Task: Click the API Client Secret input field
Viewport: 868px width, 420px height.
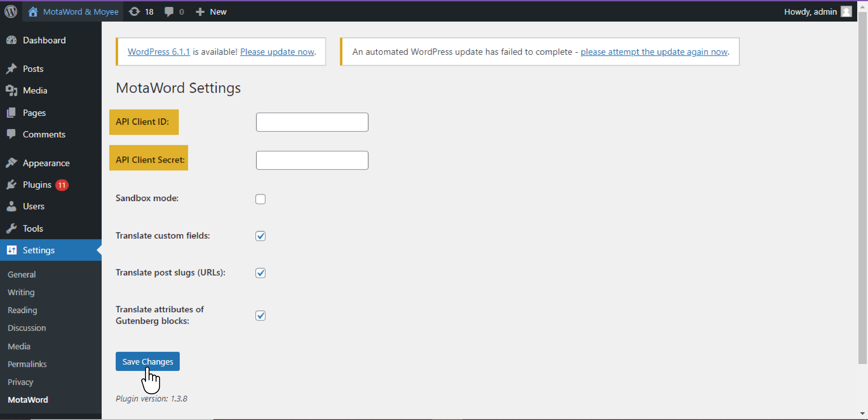Action: [x=312, y=160]
